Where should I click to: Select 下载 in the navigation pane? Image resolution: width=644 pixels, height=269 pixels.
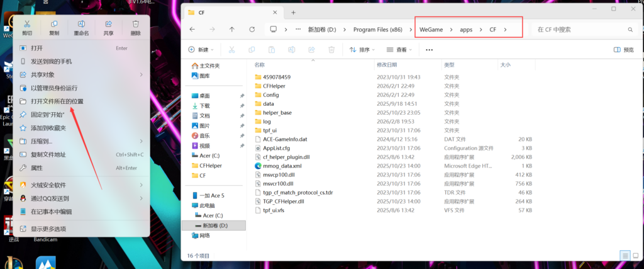201,106
